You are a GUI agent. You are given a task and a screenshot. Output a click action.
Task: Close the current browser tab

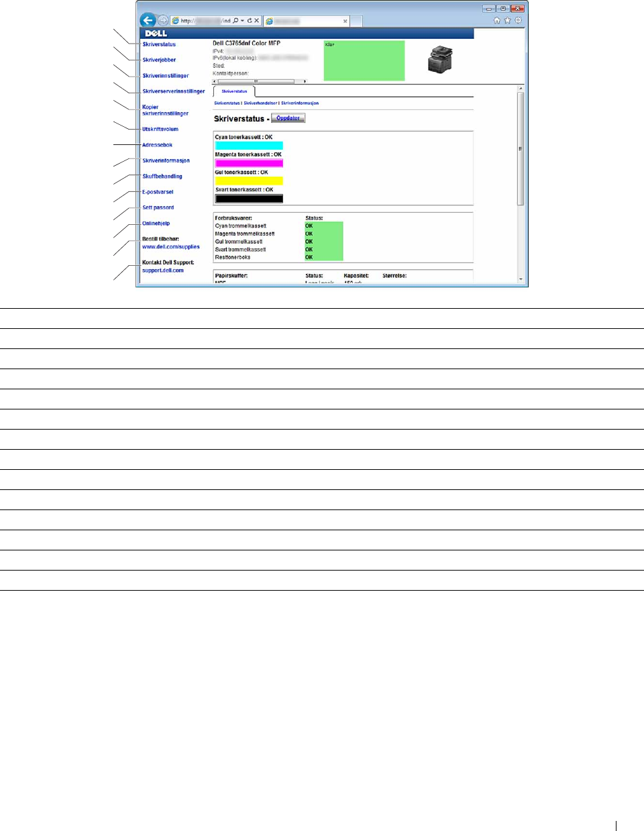(x=345, y=21)
